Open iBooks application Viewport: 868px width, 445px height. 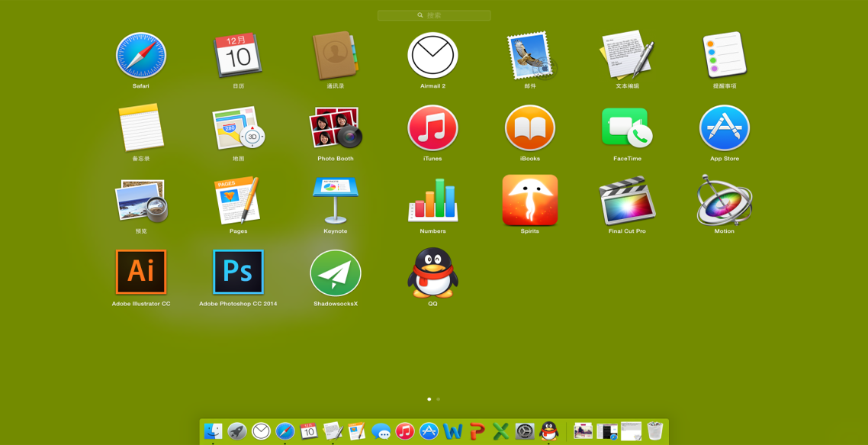coord(529,127)
